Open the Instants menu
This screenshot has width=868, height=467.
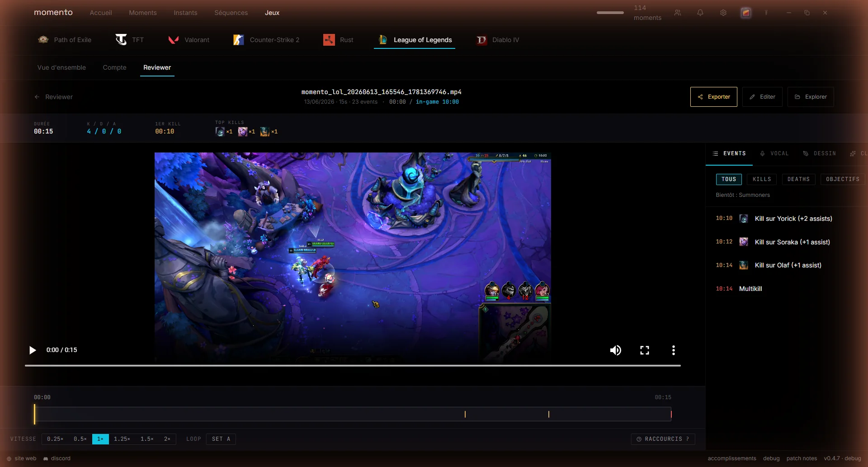185,13
